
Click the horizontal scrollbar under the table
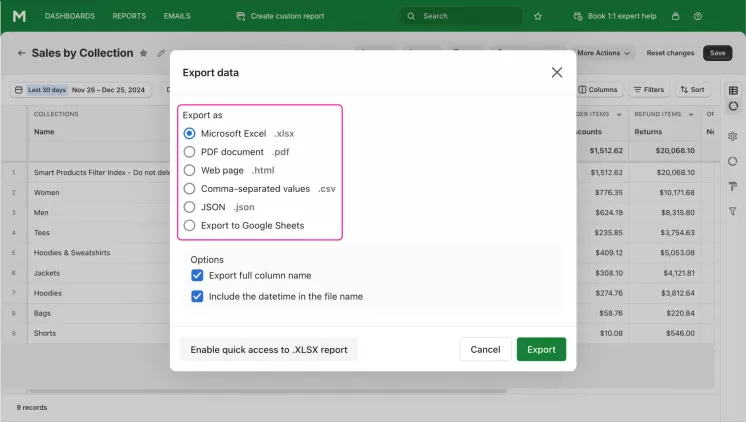[268, 391]
